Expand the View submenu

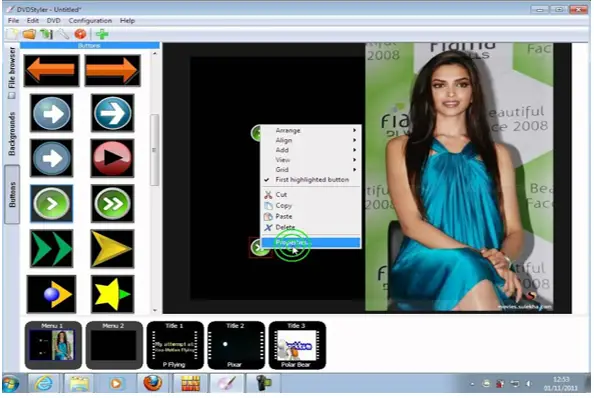pyautogui.click(x=311, y=160)
